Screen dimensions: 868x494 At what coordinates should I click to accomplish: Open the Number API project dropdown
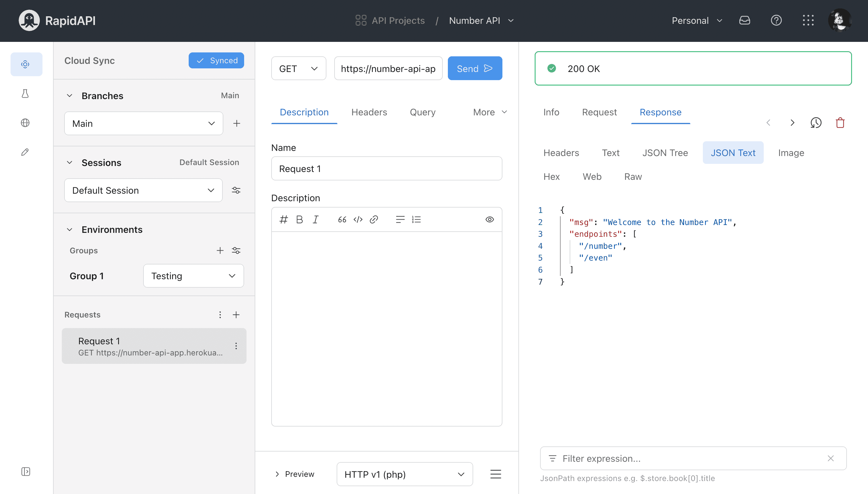(481, 21)
